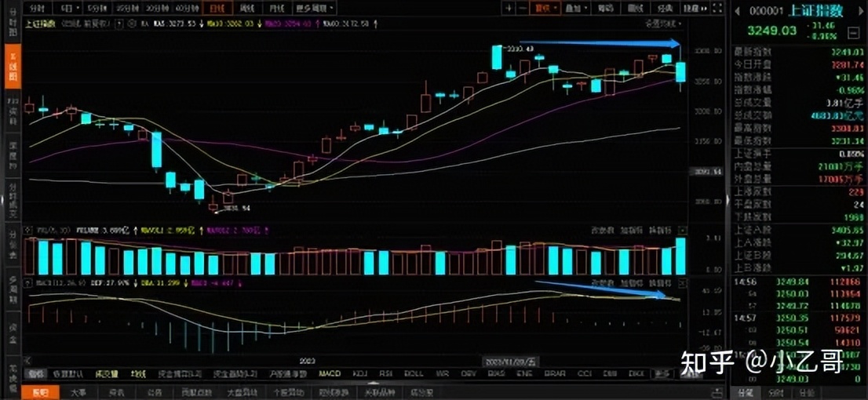868x400 pixels.
Task: Open the 设置均线 dropdown
Action: pos(663,24)
